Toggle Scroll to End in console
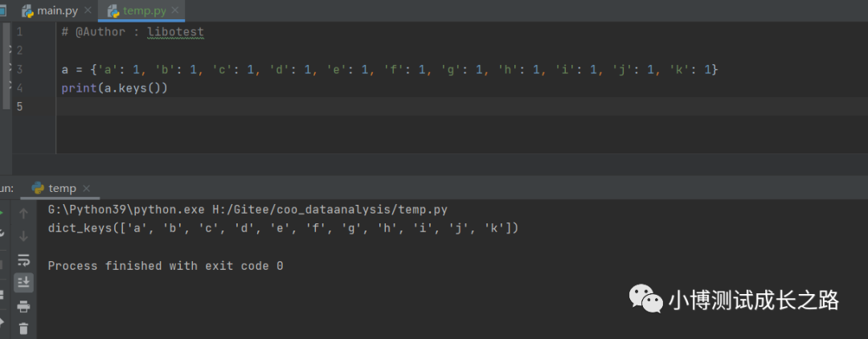This screenshot has height=339, width=868. pyautogui.click(x=23, y=283)
